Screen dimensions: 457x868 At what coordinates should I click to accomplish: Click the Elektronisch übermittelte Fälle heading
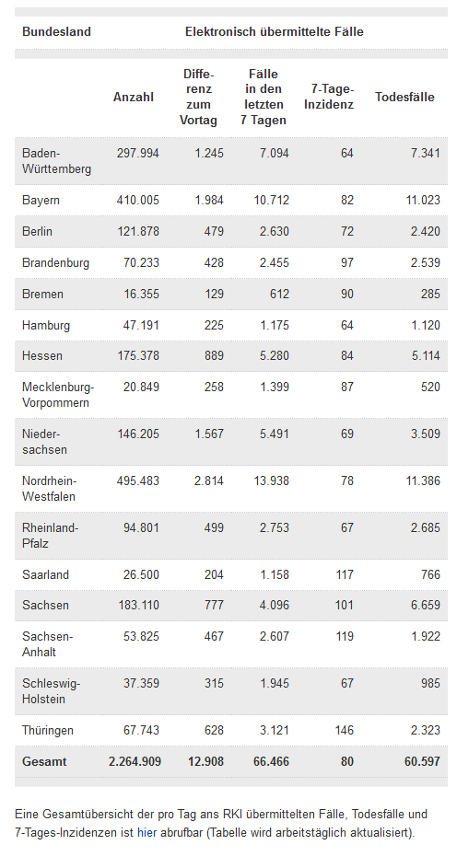tap(275, 31)
